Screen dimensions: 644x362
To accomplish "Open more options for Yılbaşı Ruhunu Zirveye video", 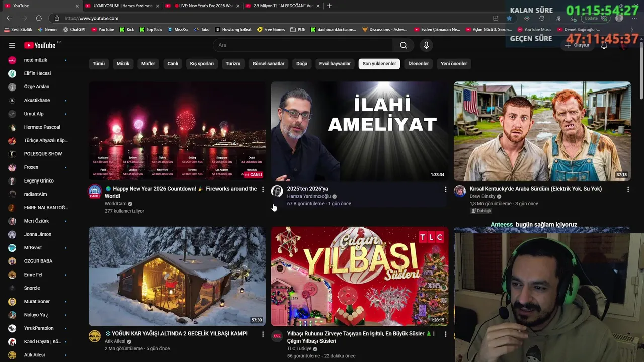I will 445,334.
